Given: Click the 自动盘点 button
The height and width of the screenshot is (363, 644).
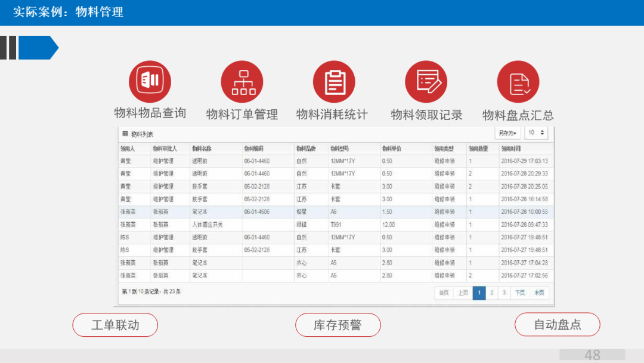Looking at the screenshot, I should click(558, 325).
